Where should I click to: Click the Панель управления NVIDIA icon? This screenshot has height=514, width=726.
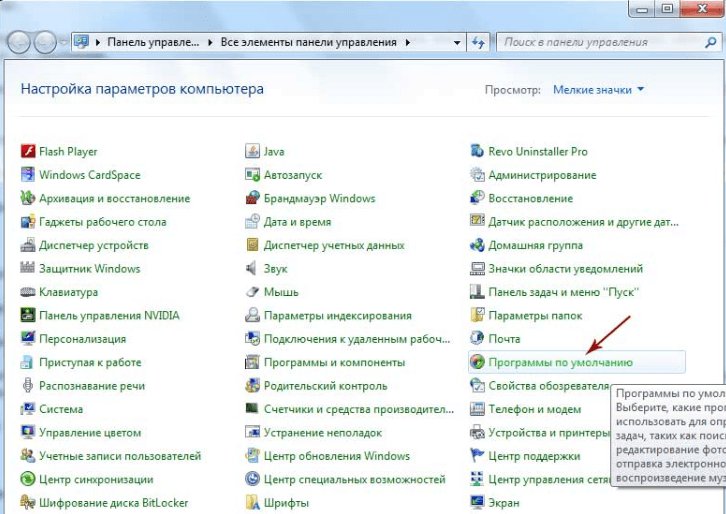tap(28, 315)
